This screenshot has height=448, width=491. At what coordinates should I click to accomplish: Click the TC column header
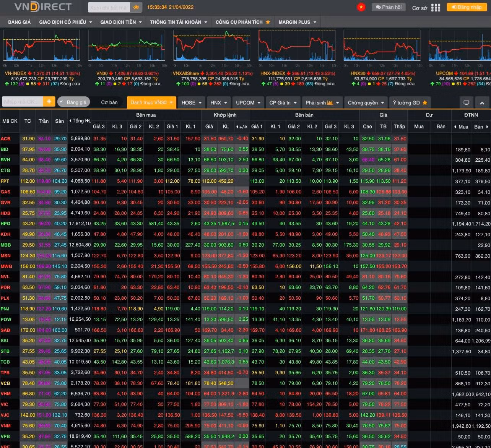[28, 121]
